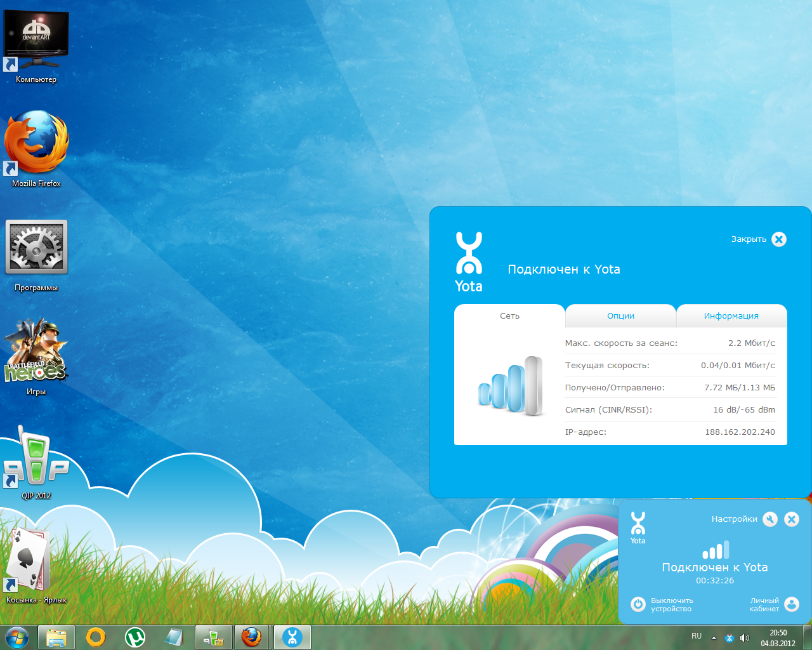The image size is (812, 650).
Task: Launch QIP 2012 desktop shortcut
Action: click(36, 462)
